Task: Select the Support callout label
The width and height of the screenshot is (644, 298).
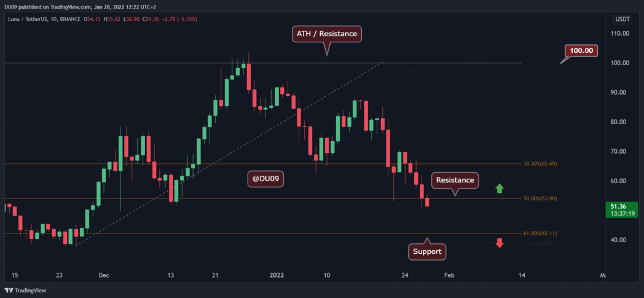Action: 426,251
